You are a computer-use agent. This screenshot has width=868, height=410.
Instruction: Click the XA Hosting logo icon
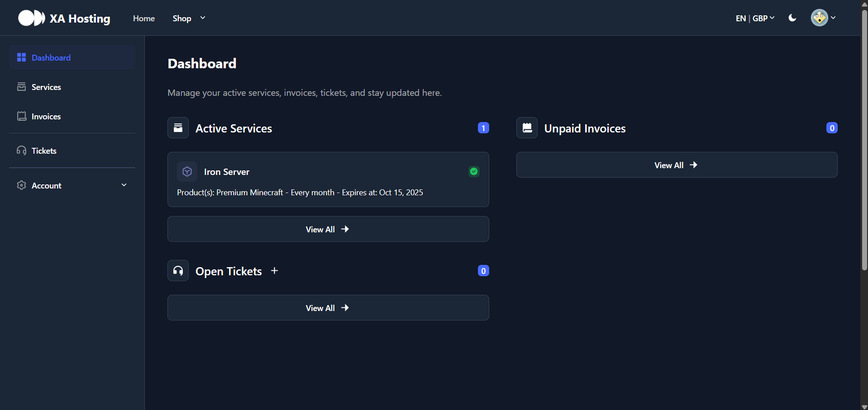coord(31,18)
